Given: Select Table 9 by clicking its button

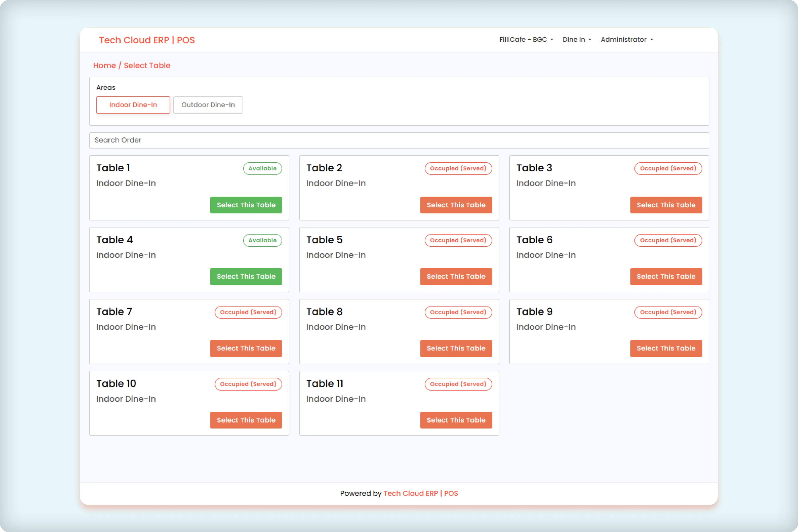Looking at the screenshot, I should [666, 348].
